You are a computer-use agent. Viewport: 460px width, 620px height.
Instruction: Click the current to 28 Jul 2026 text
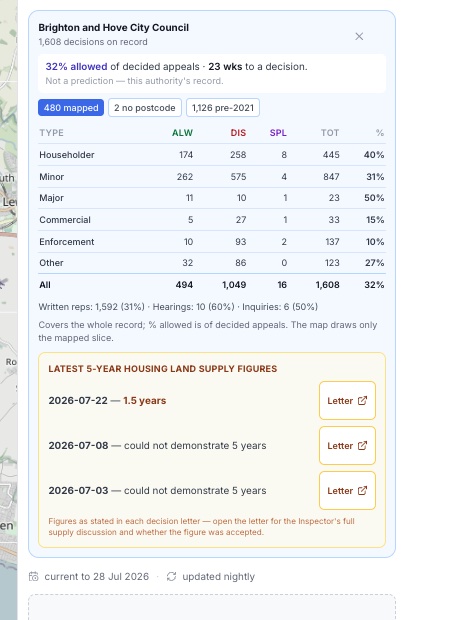click(97, 577)
